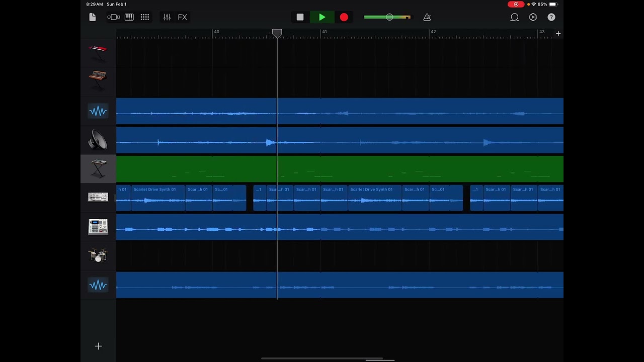Open song sections with ruler plus button
644x362 pixels.
(558, 34)
